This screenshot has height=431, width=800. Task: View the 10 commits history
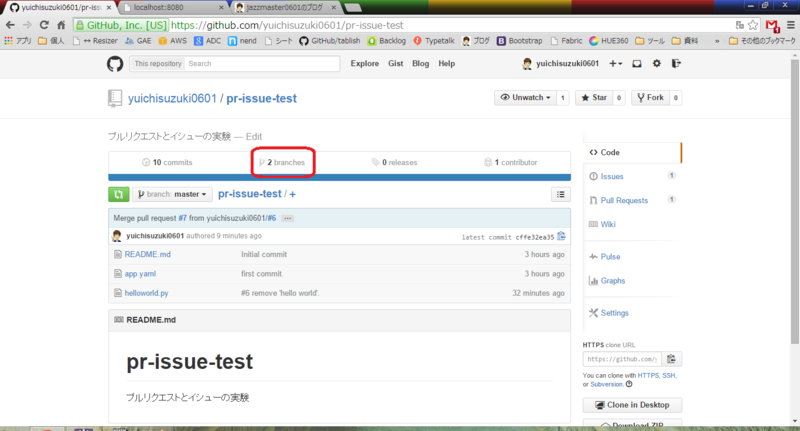coord(167,162)
